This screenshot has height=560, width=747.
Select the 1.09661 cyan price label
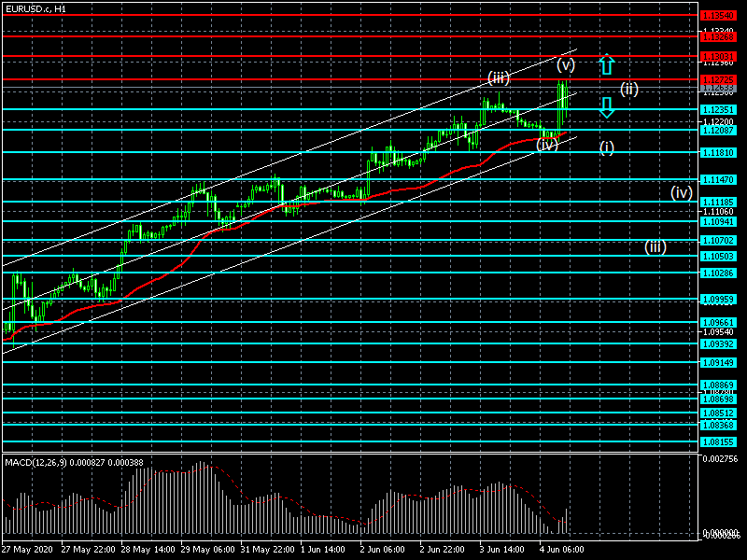coord(718,322)
